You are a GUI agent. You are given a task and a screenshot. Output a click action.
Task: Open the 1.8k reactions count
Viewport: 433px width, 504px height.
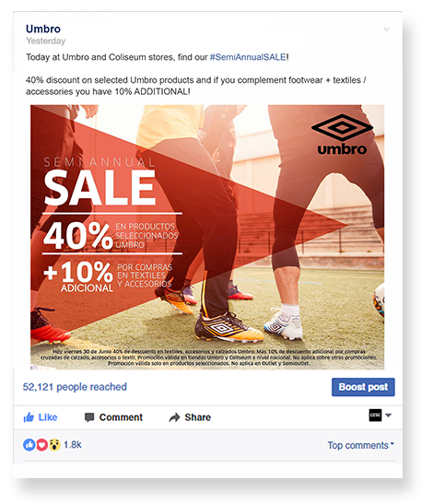[73, 445]
